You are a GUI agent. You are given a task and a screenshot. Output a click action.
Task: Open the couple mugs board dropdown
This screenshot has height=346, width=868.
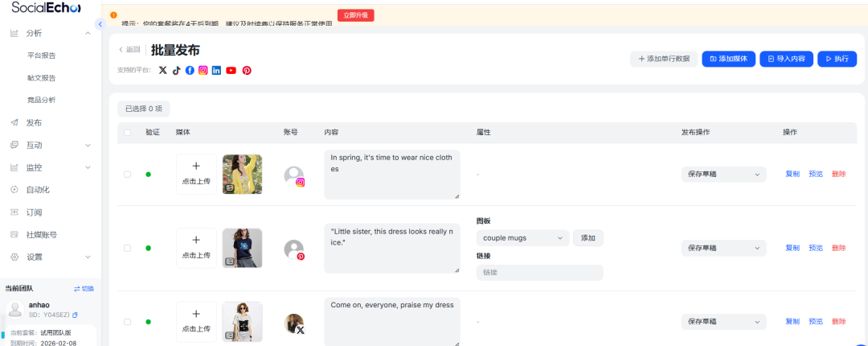522,238
